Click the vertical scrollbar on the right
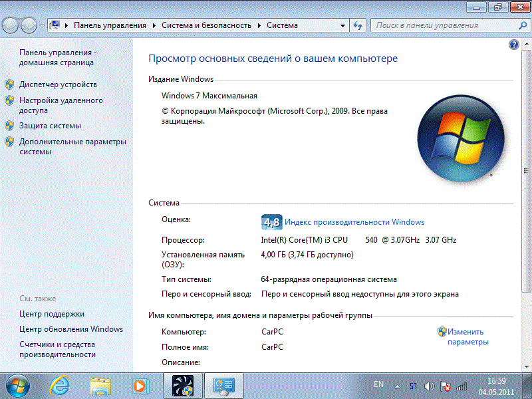This screenshot has width=532, height=399. click(x=527, y=199)
